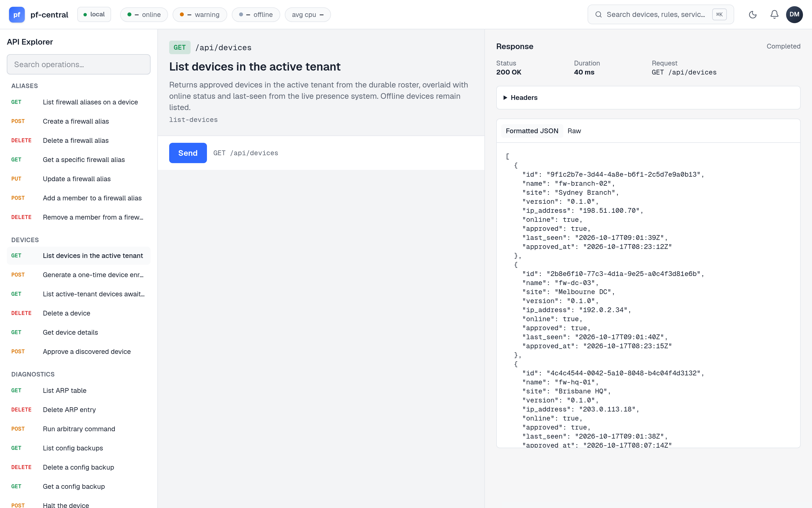Click the local environment badge
The height and width of the screenshot is (508, 812).
coord(94,14)
